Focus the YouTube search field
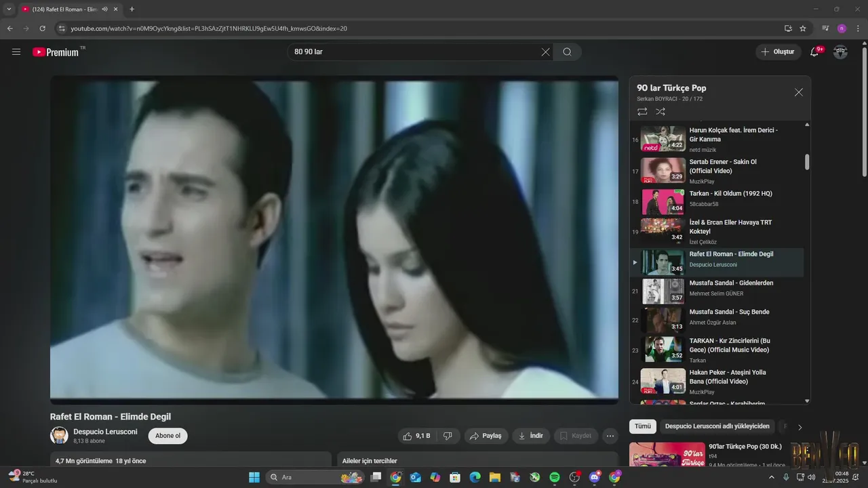 pyautogui.click(x=414, y=52)
